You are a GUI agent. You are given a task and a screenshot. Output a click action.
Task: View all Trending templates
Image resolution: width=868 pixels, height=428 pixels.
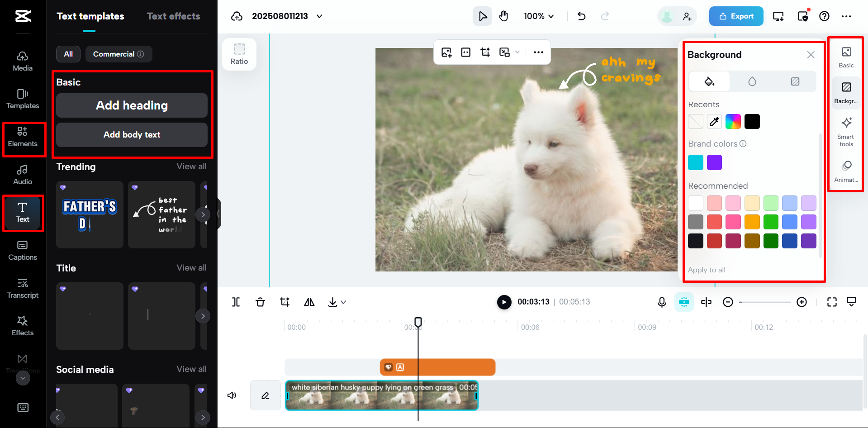pos(191,166)
